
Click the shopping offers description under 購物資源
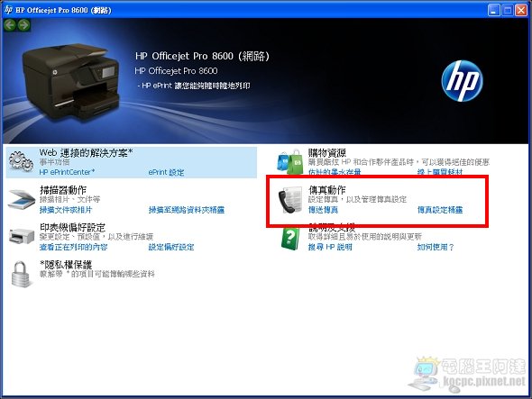coord(399,162)
